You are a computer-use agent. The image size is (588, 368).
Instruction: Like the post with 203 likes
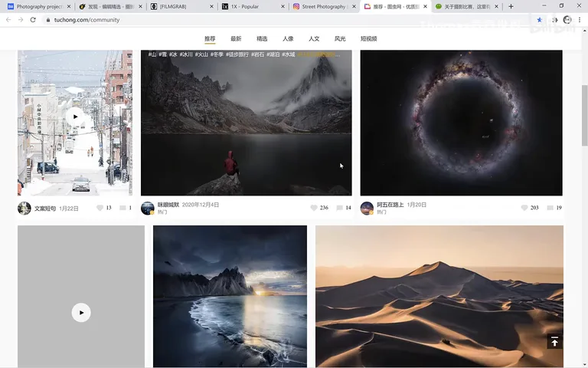(524, 208)
